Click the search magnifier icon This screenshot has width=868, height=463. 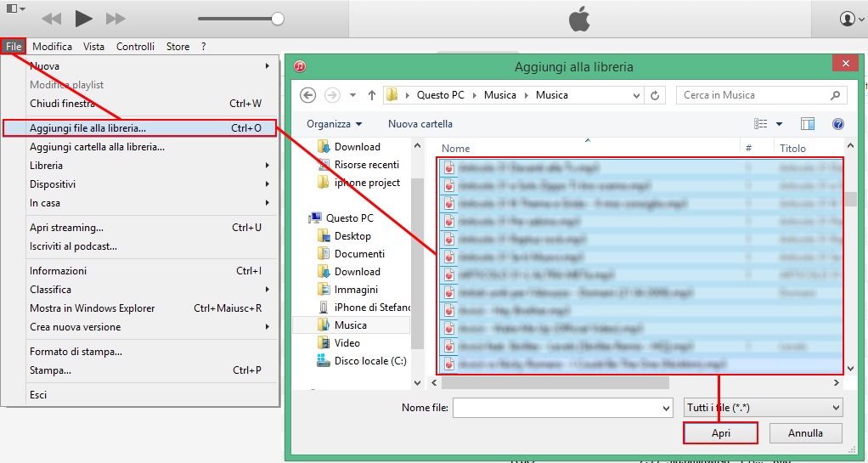[x=836, y=95]
